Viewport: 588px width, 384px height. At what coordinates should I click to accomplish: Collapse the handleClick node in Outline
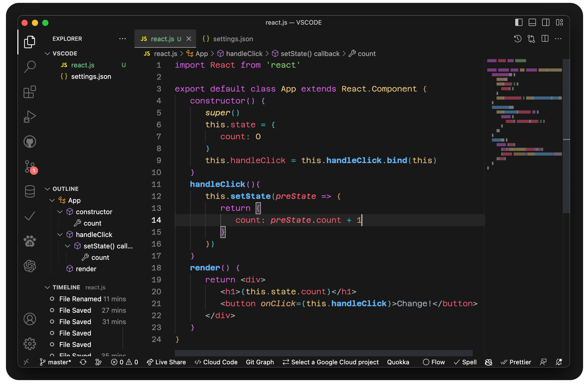point(60,234)
